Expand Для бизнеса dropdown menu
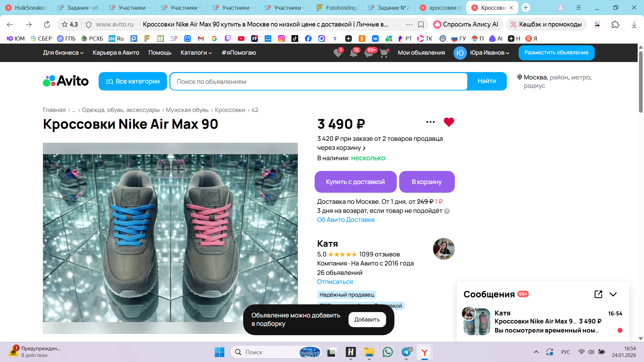644x362 pixels. pos(63,53)
